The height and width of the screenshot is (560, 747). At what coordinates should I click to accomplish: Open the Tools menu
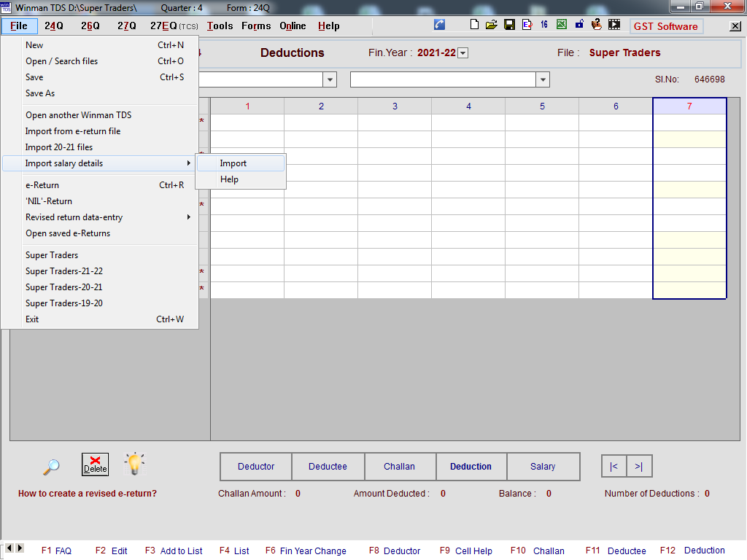click(220, 26)
